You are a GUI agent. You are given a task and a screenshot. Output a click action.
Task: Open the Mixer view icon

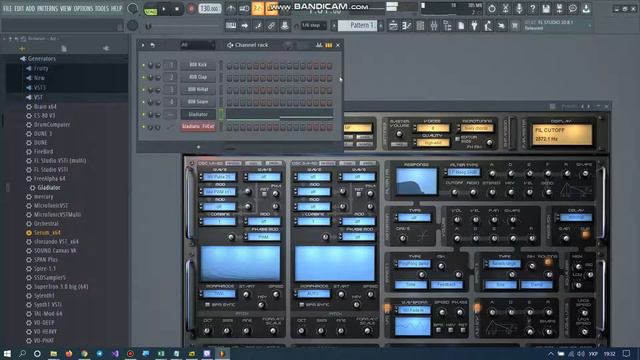[x=434, y=26]
